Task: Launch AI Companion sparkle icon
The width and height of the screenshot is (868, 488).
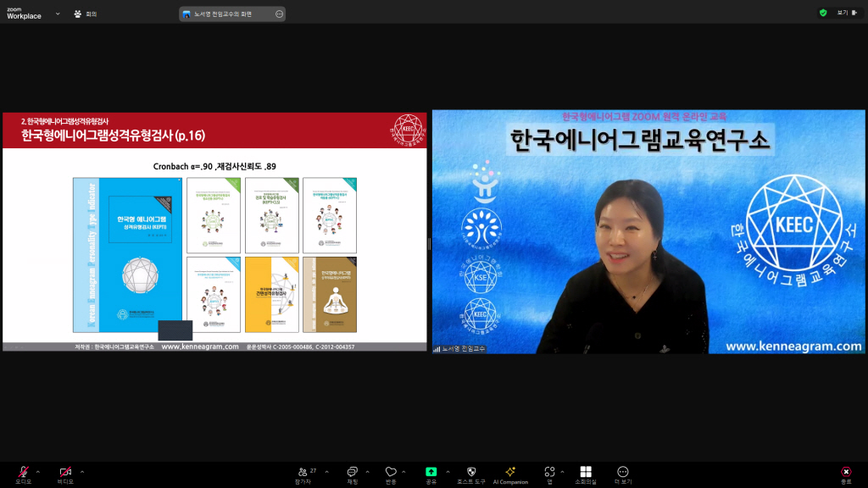Action: tap(510, 471)
